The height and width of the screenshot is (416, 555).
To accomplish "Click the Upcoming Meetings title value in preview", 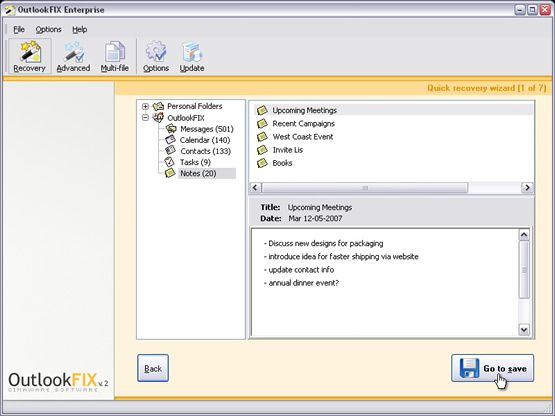I will click(x=320, y=207).
